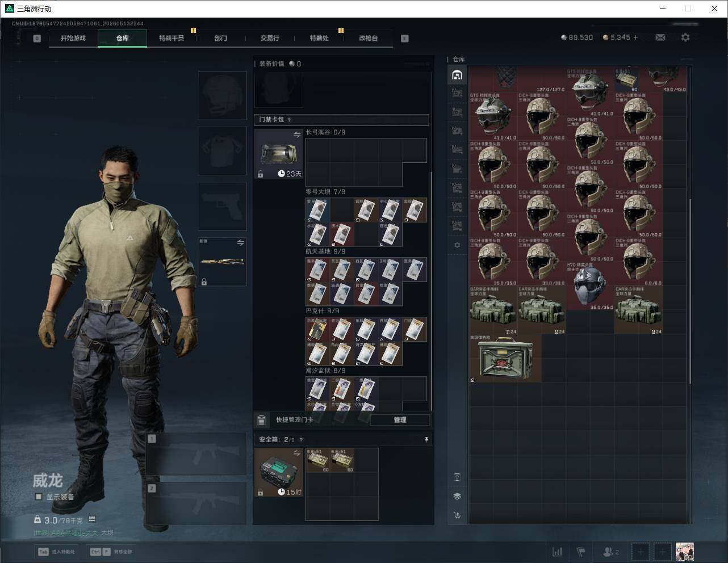Open the mail envelope icon

click(660, 37)
